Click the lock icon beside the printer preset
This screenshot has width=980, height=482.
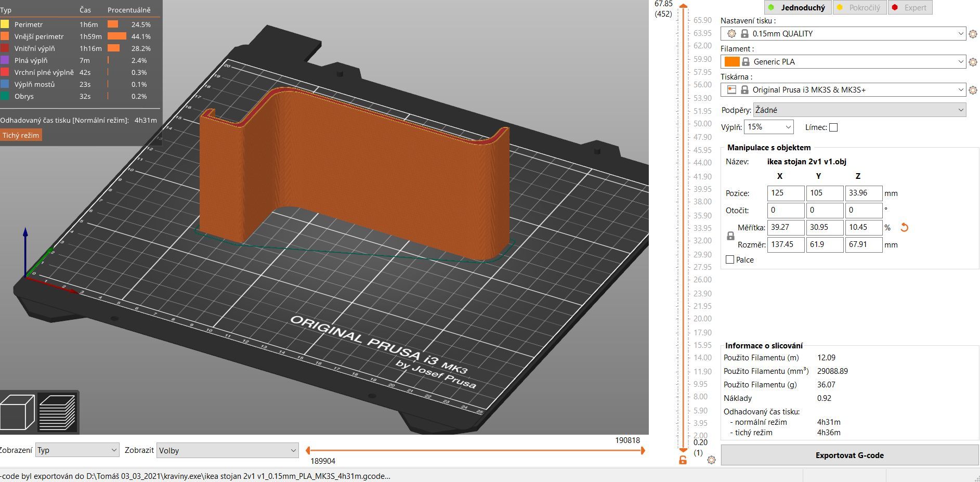tap(744, 89)
